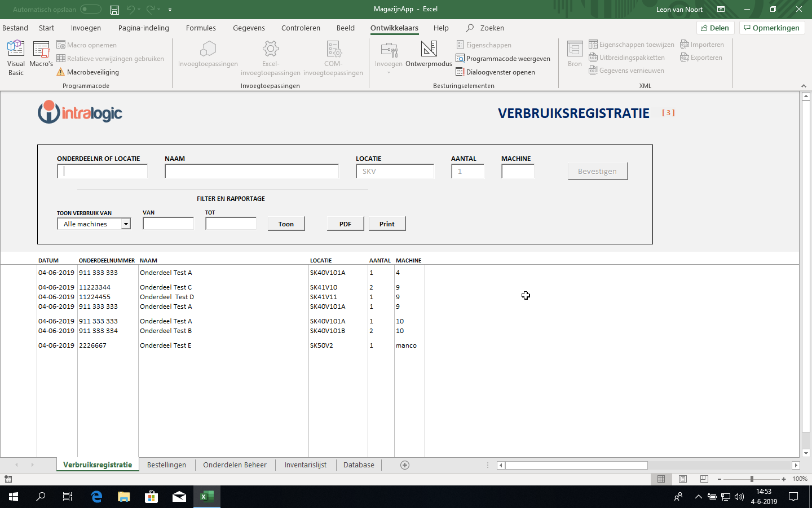Open Quick Access Toolbar customize arrow
Viewport: 812px width, 508px height.
[x=170, y=10]
